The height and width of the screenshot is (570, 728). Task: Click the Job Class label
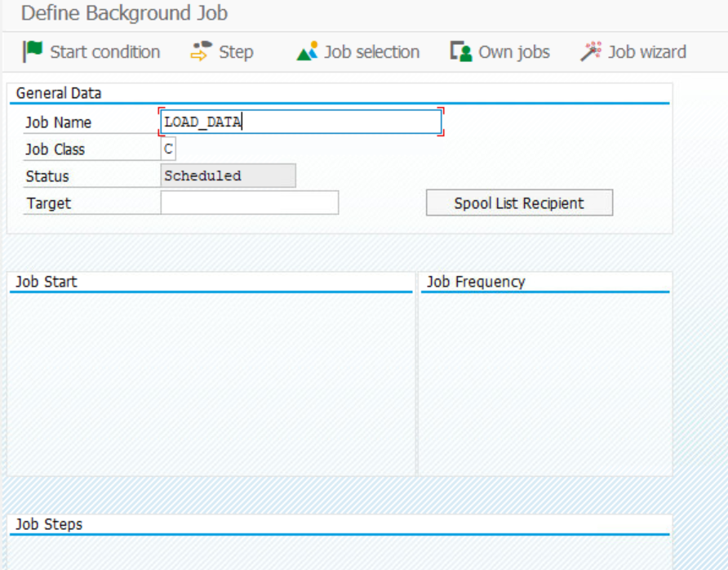(x=55, y=149)
